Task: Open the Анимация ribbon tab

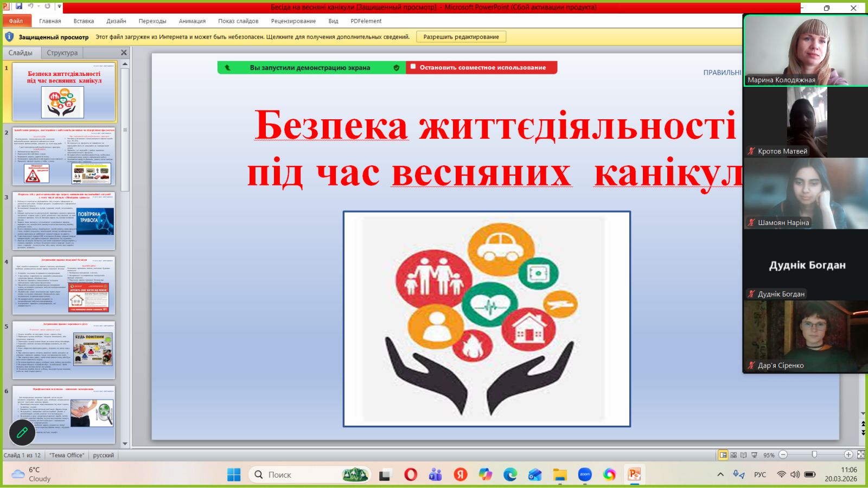Action: pos(192,21)
